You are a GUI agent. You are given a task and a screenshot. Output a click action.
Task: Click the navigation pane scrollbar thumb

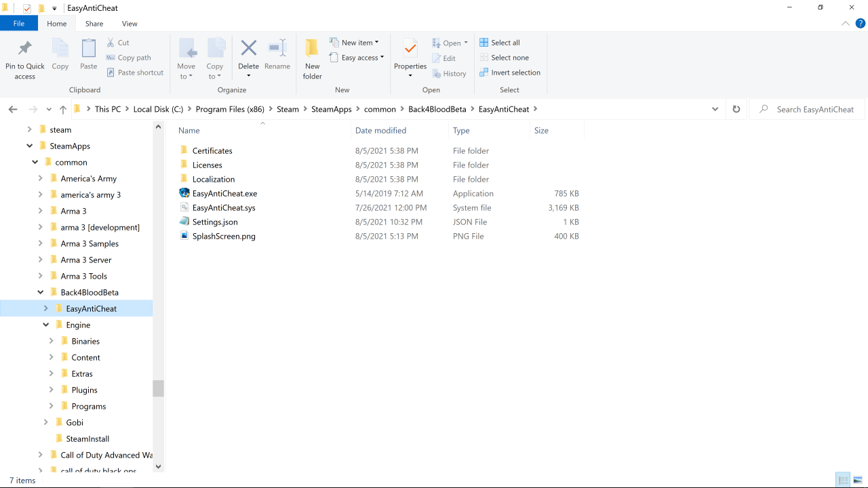click(158, 388)
